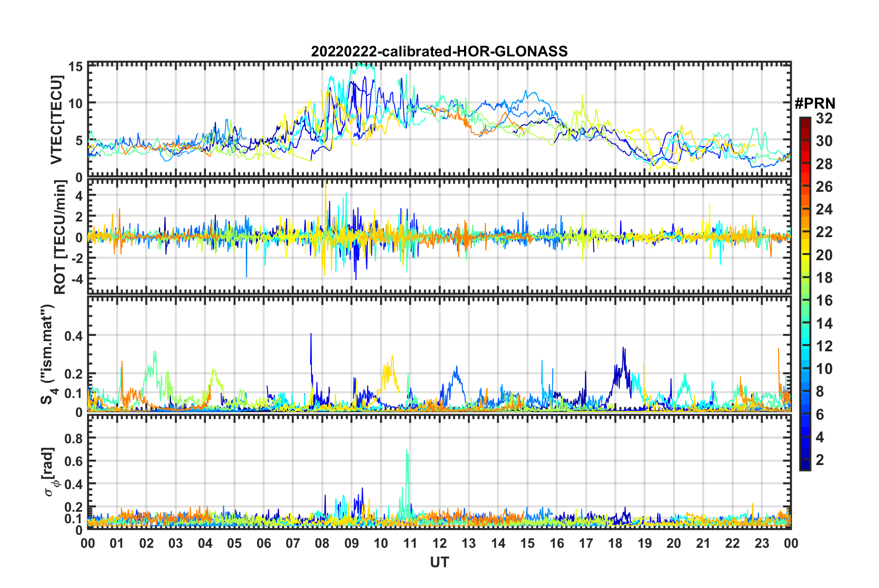This screenshot has width=879, height=588.
Task: Click the tall σφ spike near 11 UT
Action: point(407,481)
